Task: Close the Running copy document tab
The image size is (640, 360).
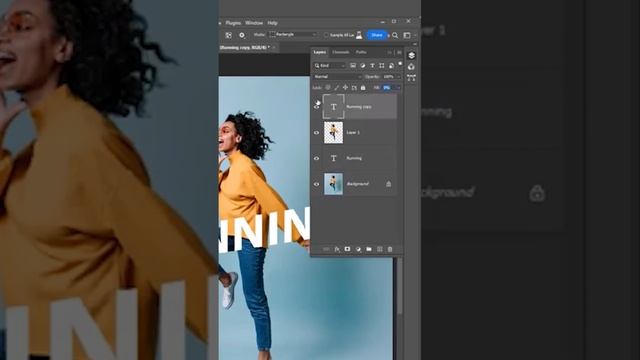Action: pyautogui.click(x=274, y=47)
